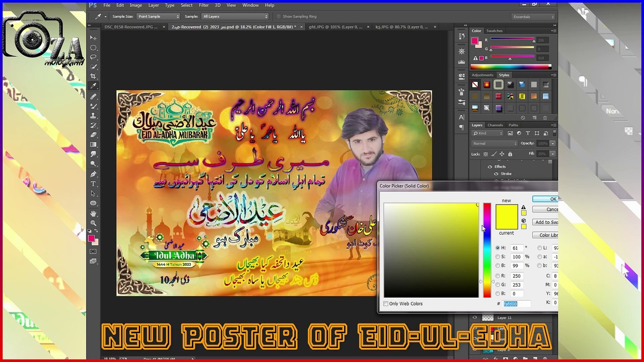Select the S saturation radio button
This screenshot has width=644, height=362.
(498, 257)
